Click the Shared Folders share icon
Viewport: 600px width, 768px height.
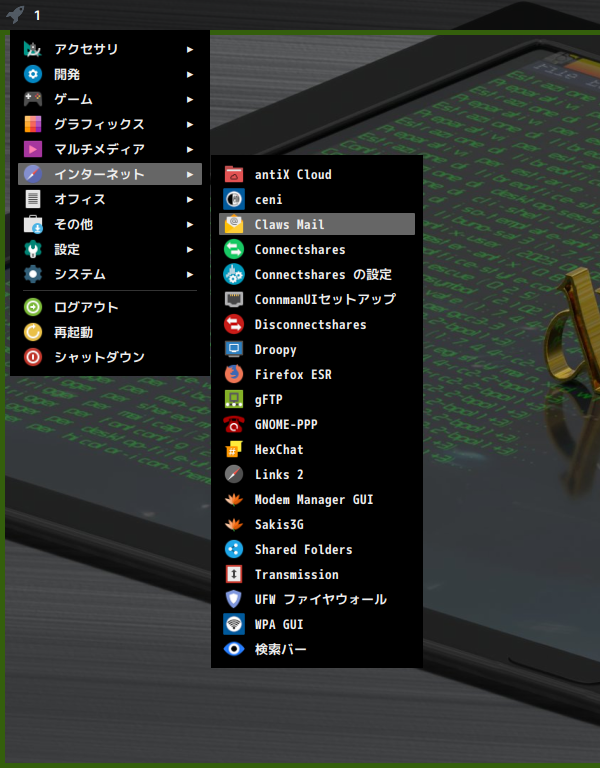(234, 549)
